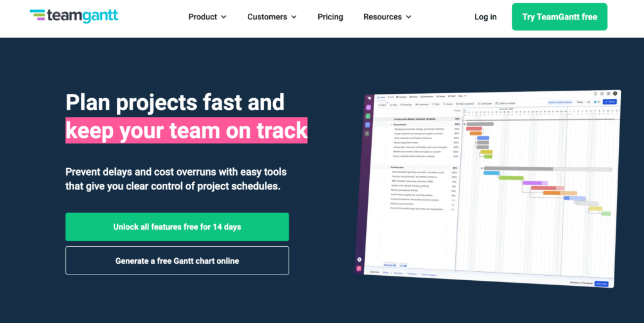The image size is (644, 323).
Task: Open the Customers dropdown menu
Action: click(x=272, y=17)
